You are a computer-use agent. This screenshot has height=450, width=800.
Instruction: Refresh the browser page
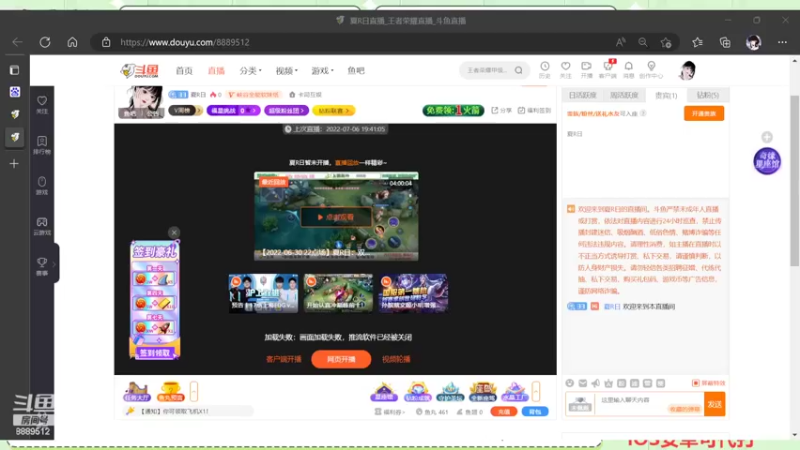(45, 42)
